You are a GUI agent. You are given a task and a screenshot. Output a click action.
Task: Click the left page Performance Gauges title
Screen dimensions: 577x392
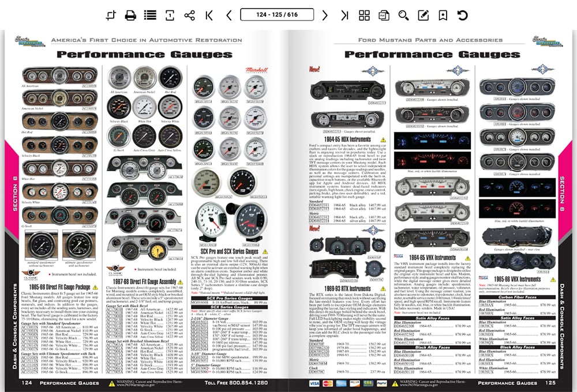(145, 54)
